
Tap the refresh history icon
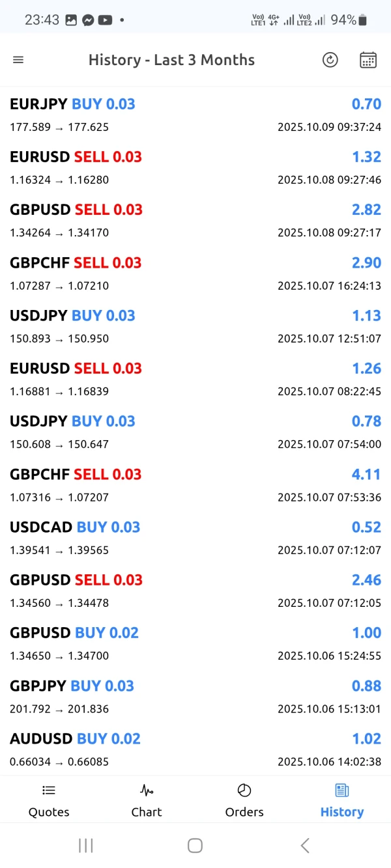pos(330,60)
